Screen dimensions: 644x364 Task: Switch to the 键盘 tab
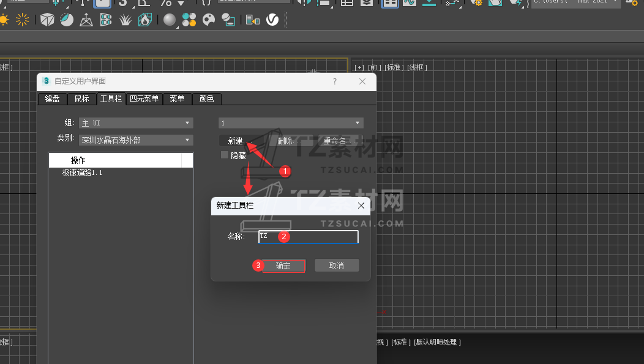(x=52, y=99)
